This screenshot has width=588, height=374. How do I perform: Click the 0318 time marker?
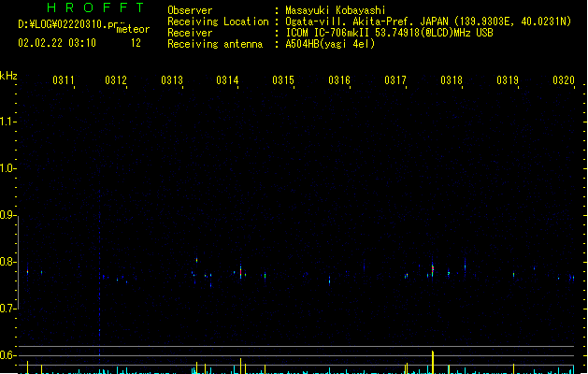point(452,80)
